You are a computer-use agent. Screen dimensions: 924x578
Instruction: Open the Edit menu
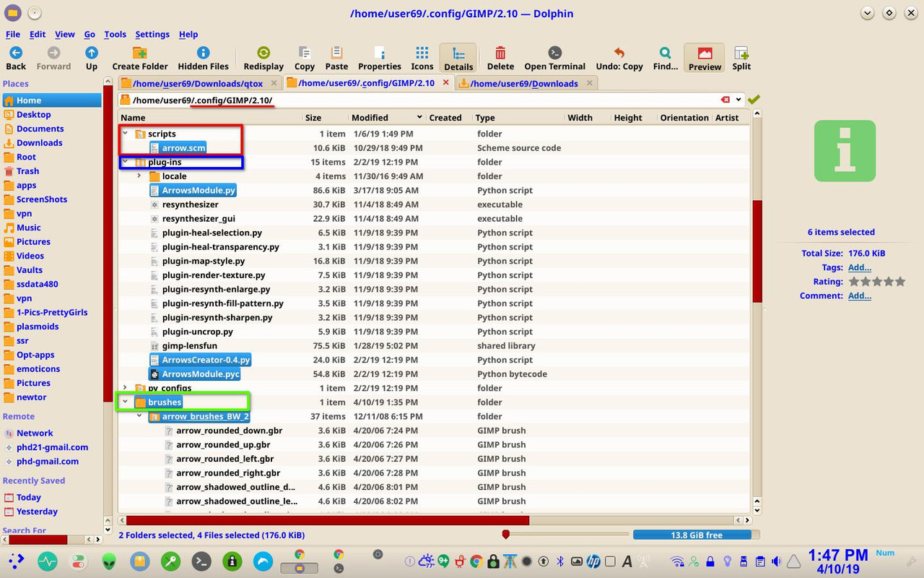(x=38, y=34)
